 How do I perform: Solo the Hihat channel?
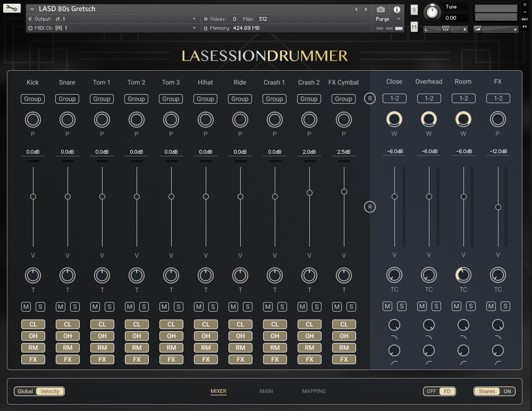(213, 307)
